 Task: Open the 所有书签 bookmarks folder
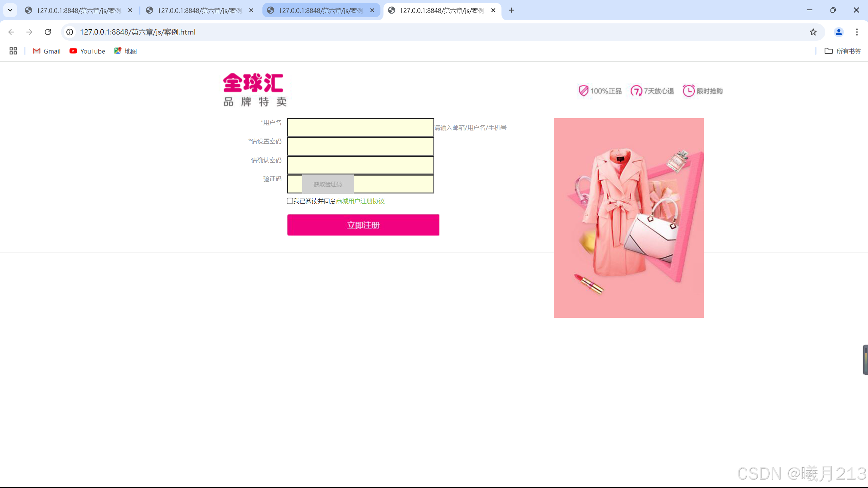[843, 51]
